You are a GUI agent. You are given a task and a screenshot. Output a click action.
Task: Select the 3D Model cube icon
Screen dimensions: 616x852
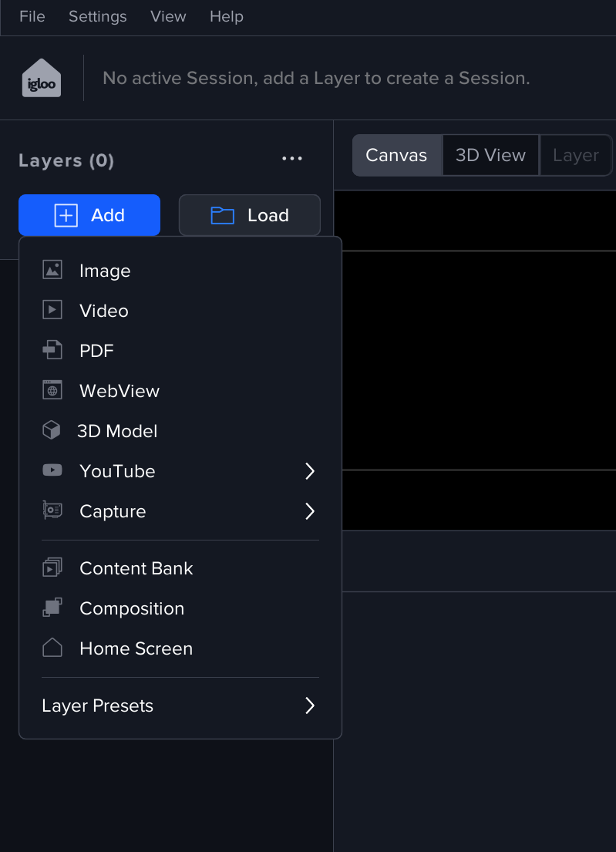[x=52, y=430]
